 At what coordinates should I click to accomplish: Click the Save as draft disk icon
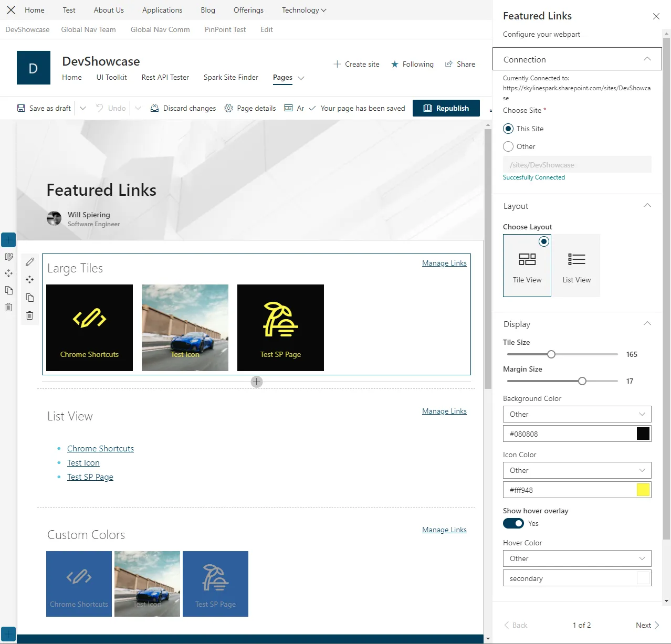click(21, 108)
